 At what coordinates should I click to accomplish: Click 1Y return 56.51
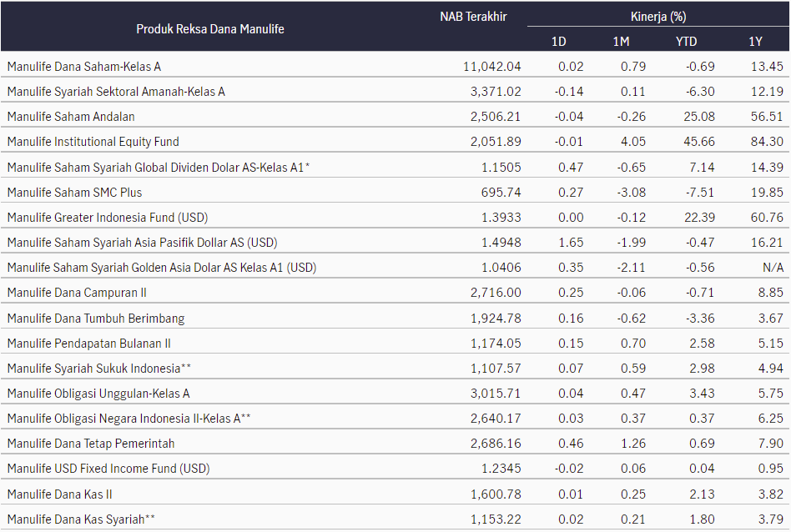click(767, 117)
